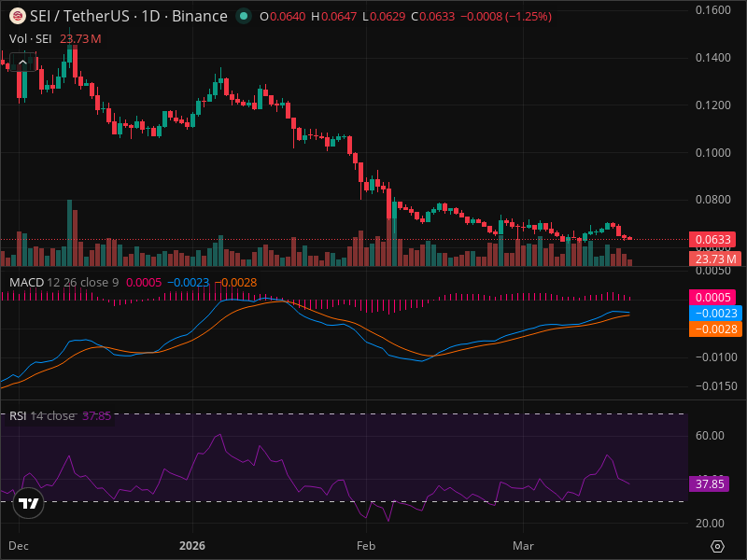
Task: Click the 2026 label on time axis
Action: coord(192,546)
